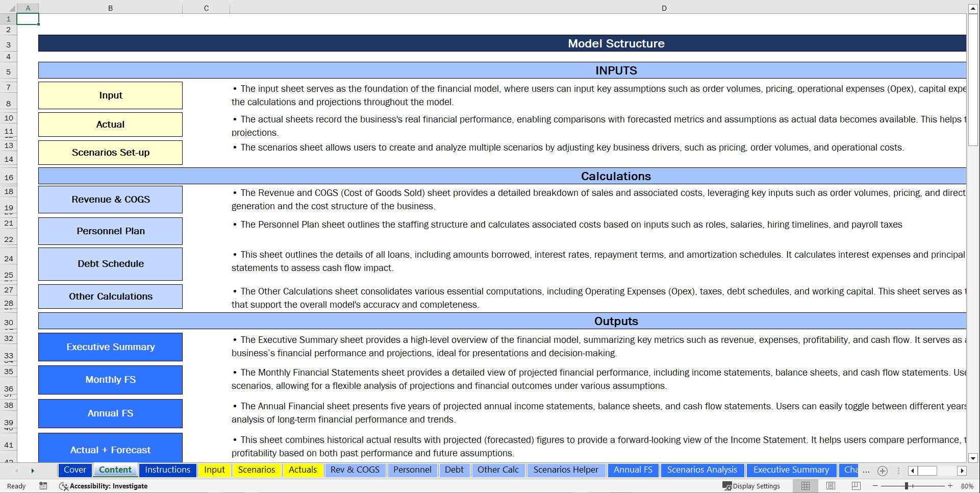Viewport: 980px width, 493px height.
Task: Click the macro recording icon near Ready
Action: 43,486
